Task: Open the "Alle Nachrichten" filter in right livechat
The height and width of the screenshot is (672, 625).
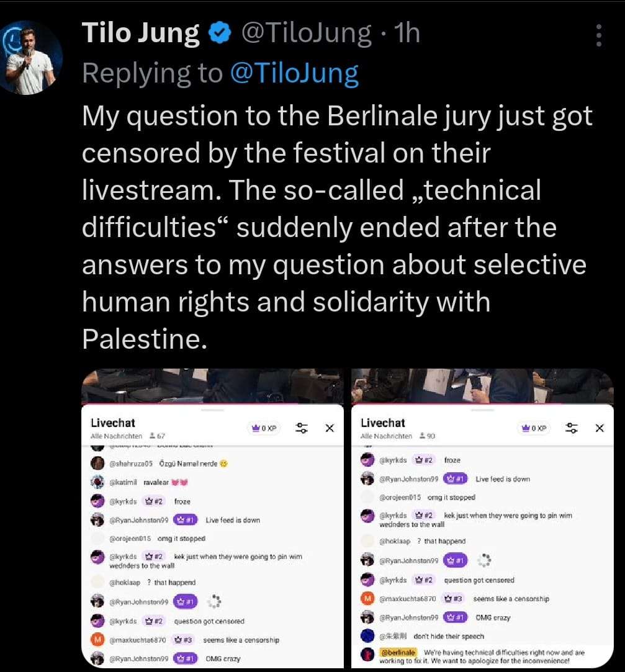Action: pos(386,436)
